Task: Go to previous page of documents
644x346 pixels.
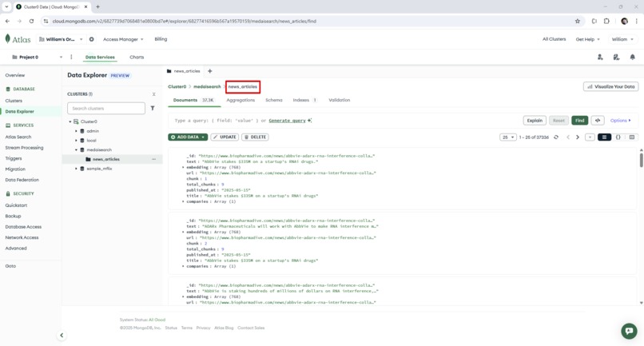Action: 568,137
